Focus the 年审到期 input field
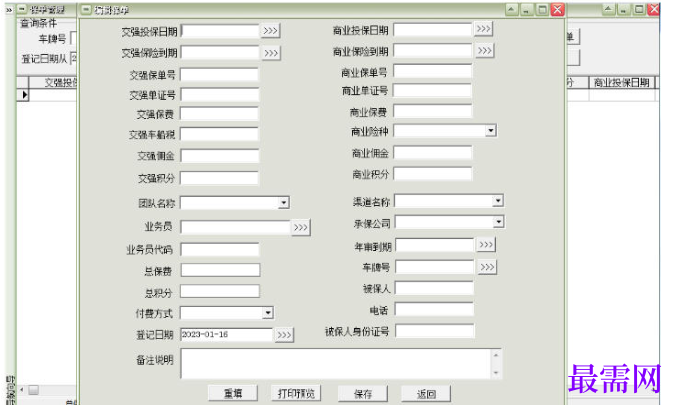 (x=435, y=246)
